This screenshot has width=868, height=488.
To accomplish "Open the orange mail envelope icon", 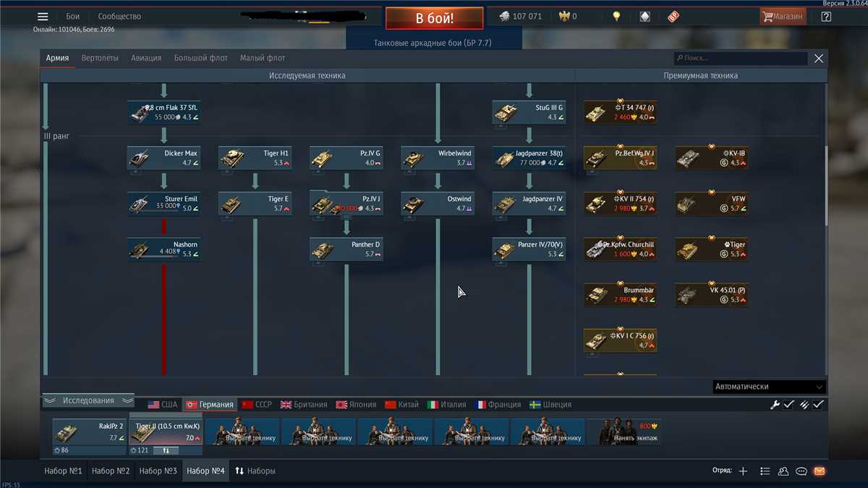I will pyautogui.click(x=820, y=471).
